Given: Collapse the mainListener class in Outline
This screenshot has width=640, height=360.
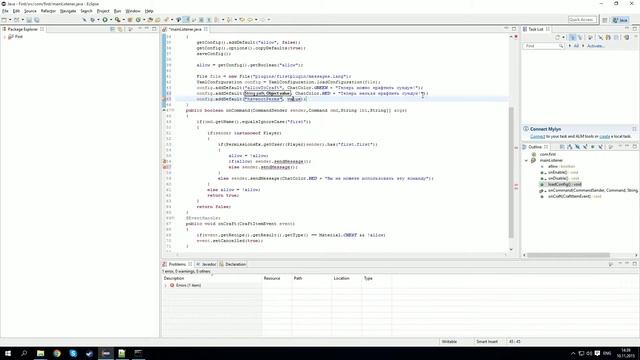Looking at the screenshot, I should point(526,161).
